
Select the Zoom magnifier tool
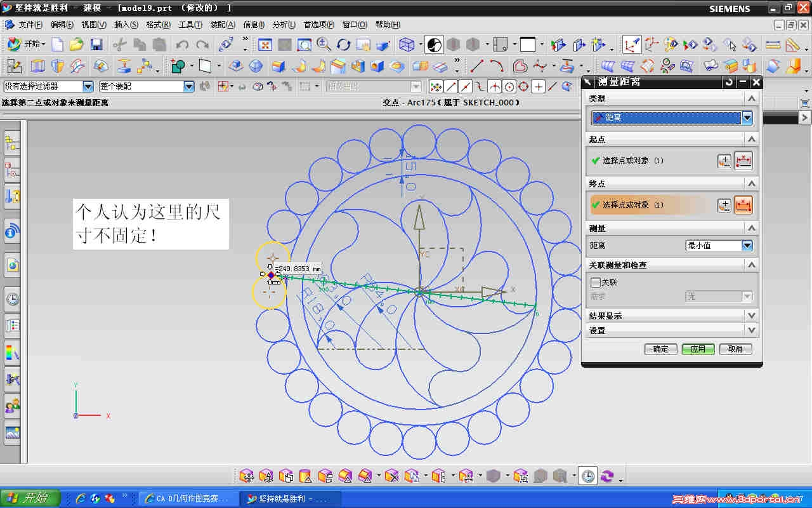coord(324,44)
